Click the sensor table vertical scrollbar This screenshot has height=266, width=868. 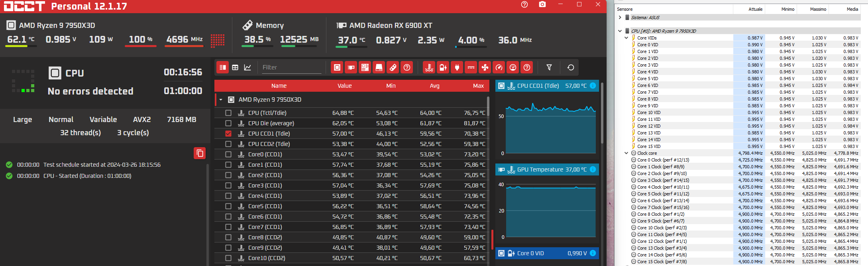pos(488,106)
